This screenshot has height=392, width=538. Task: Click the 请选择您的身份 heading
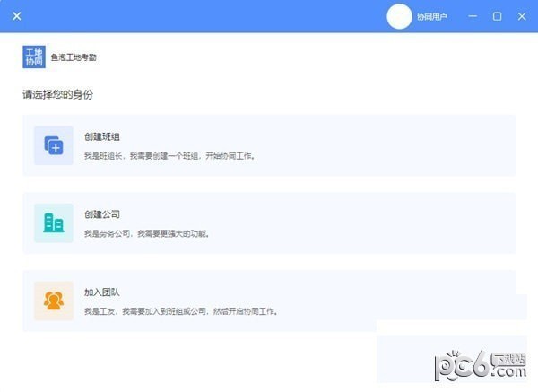tap(58, 94)
